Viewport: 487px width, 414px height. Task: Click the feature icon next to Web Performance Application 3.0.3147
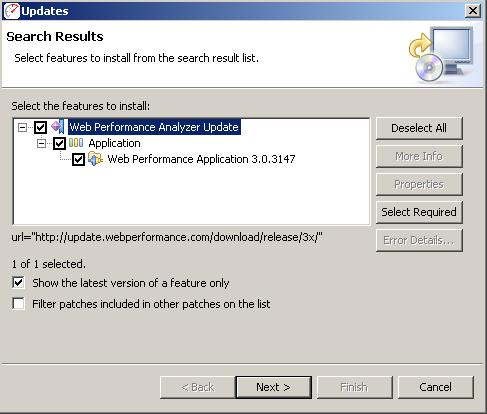pyautogui.click(x=96, y=159)
